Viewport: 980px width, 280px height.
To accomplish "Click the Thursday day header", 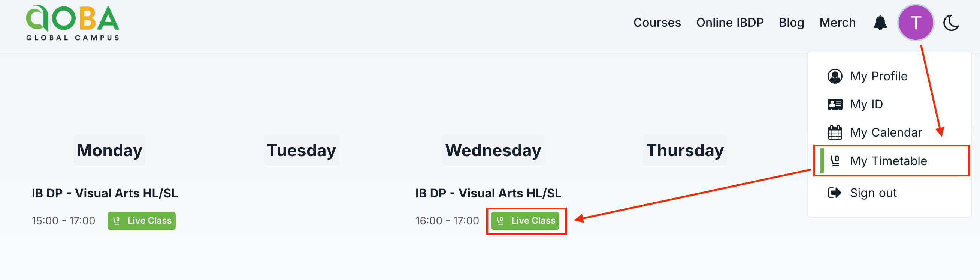I will point(684,150).
